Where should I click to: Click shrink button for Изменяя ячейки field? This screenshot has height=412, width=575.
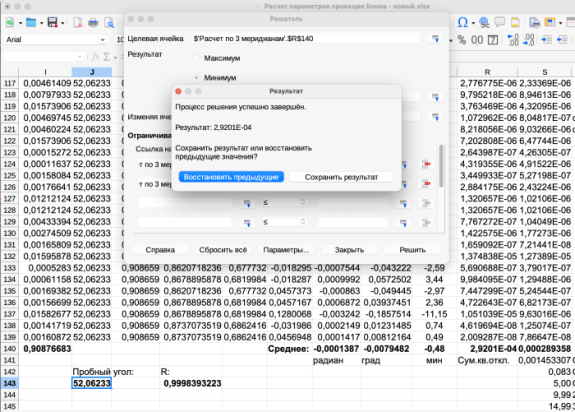click(x=435, y=117)
